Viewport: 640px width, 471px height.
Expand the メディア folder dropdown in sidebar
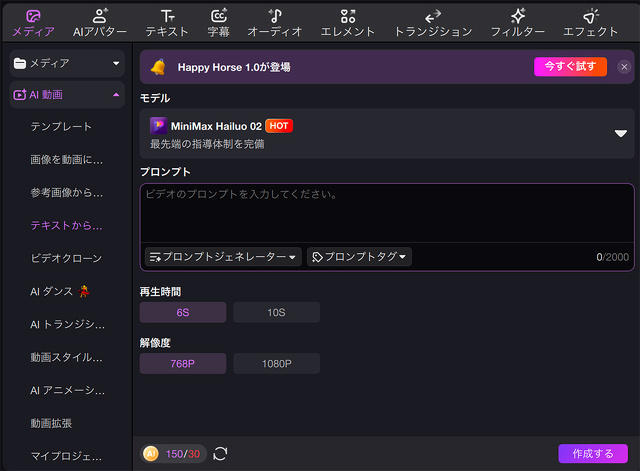click(x=67, y=63)
